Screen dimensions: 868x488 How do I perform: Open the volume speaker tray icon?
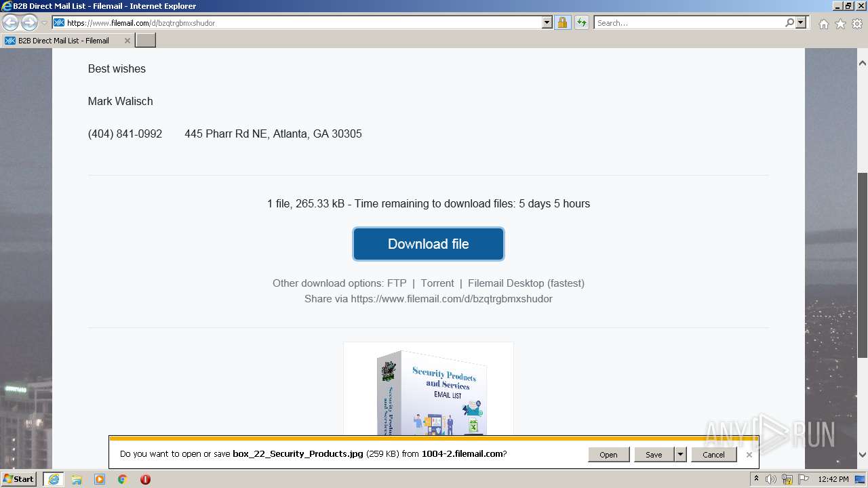tap(771, 479)
